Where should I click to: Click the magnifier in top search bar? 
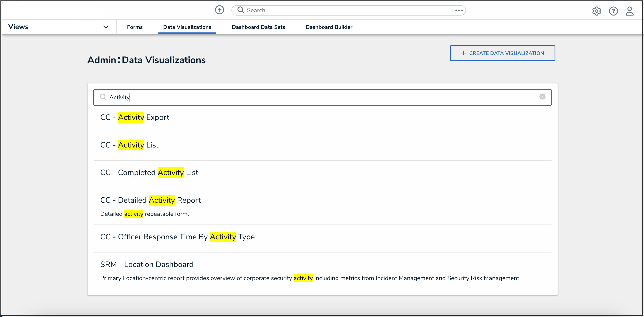pos(241,10)
